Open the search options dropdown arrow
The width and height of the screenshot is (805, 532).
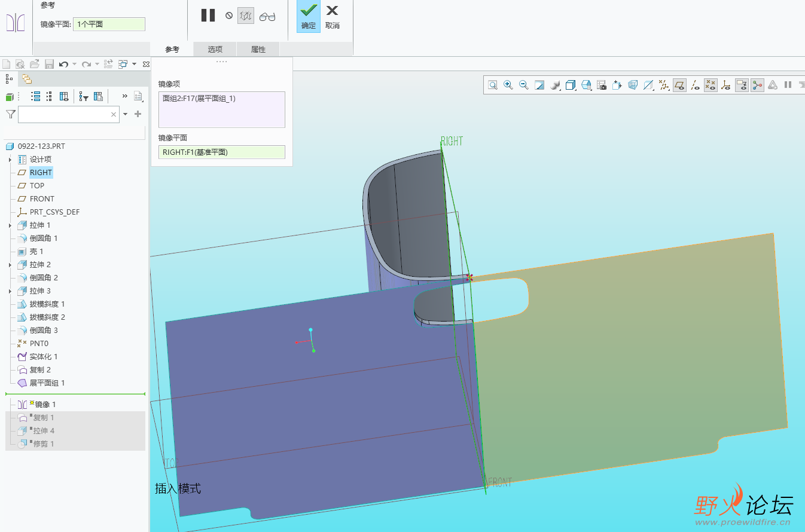126,114
